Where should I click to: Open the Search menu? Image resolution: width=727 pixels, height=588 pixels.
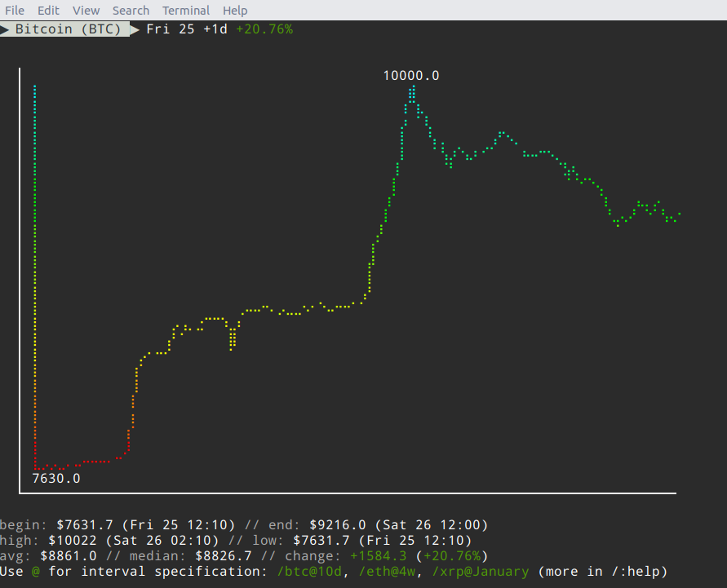(x=131, y=10)
